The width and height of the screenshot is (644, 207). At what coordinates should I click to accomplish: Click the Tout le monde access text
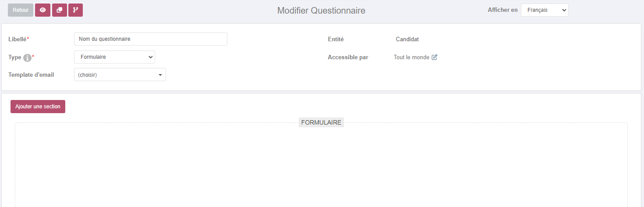click(x=411, y=57)
